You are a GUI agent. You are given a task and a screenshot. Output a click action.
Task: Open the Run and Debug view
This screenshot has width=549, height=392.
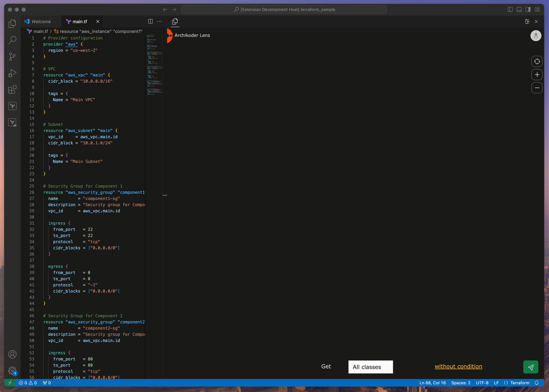pyautogui.click(x=12, y=73)
